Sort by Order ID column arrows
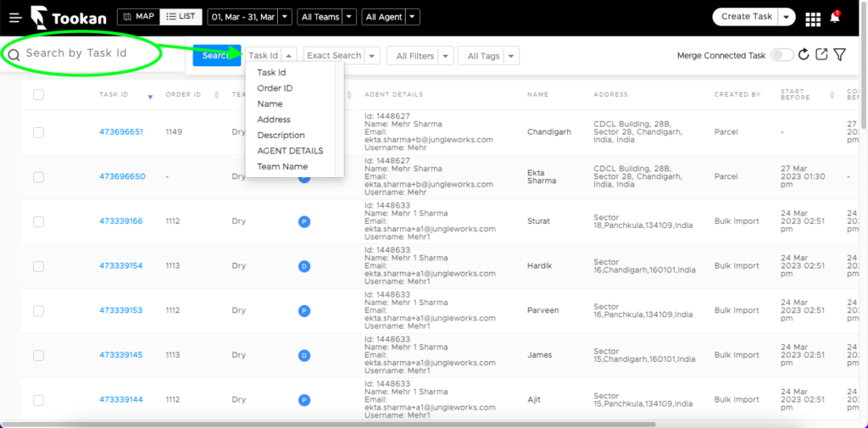Screen dimensions: 868x428 coord(216,95)
